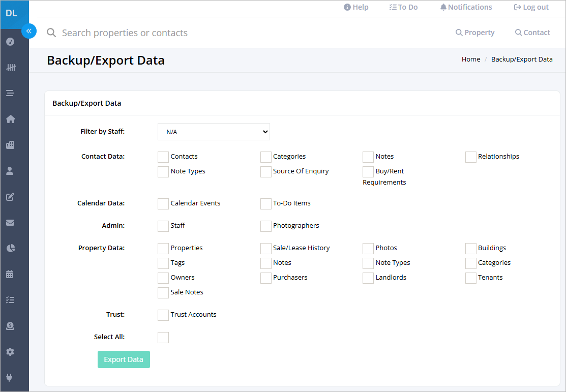This screenshot has height=392, width=566.
Task: Open the settings gear icon in sidebar
Action: pos(10,352)
